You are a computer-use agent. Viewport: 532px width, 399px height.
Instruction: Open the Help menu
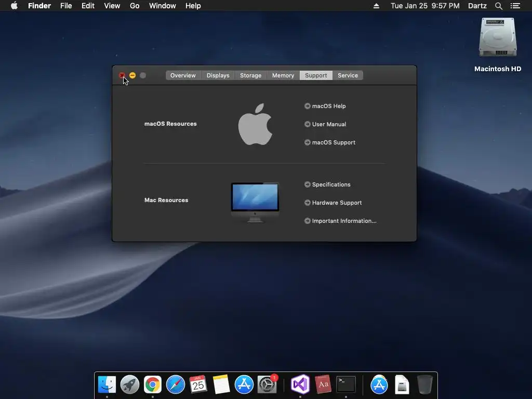click(193, 6)
